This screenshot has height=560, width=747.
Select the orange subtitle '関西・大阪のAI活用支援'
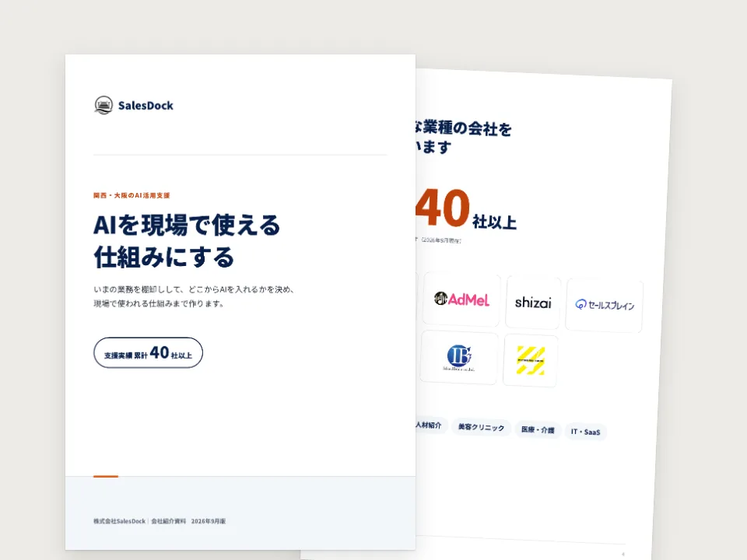tap(132, 195)
